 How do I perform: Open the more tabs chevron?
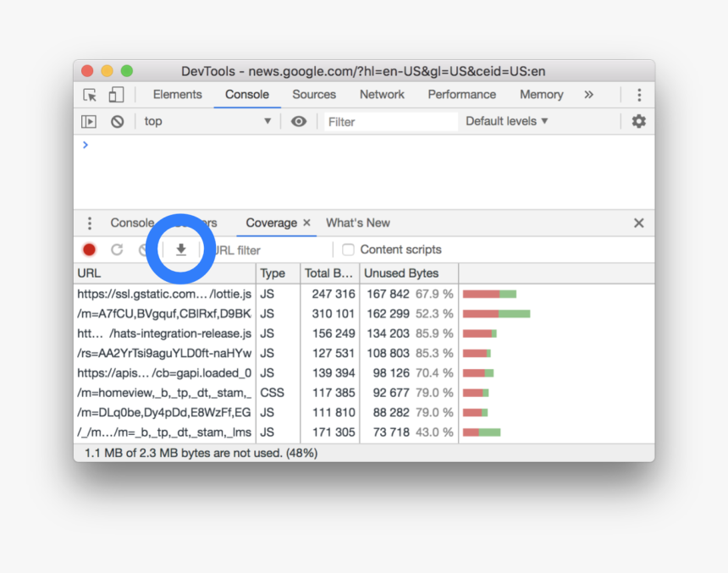click(x=588, y=95)
